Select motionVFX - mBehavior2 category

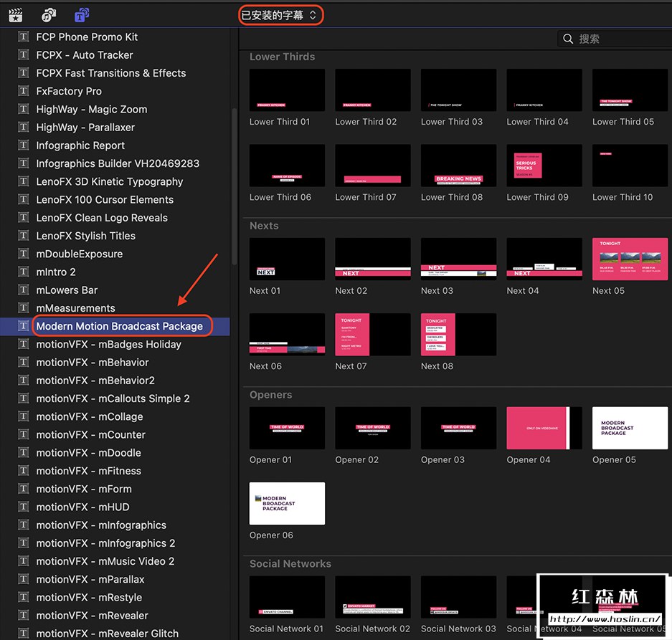pos(115,381)
